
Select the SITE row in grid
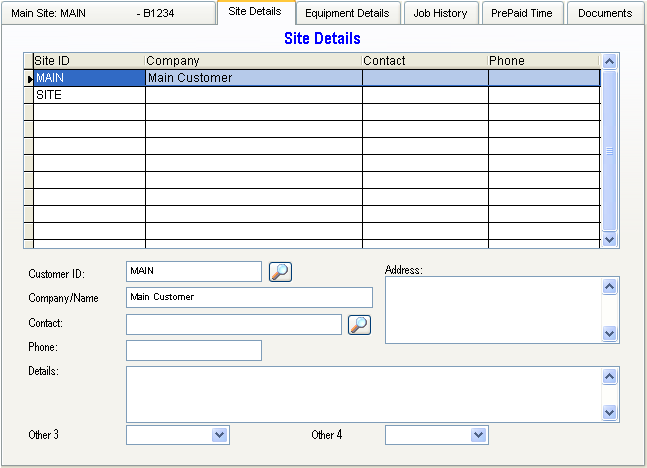point(88,95)
